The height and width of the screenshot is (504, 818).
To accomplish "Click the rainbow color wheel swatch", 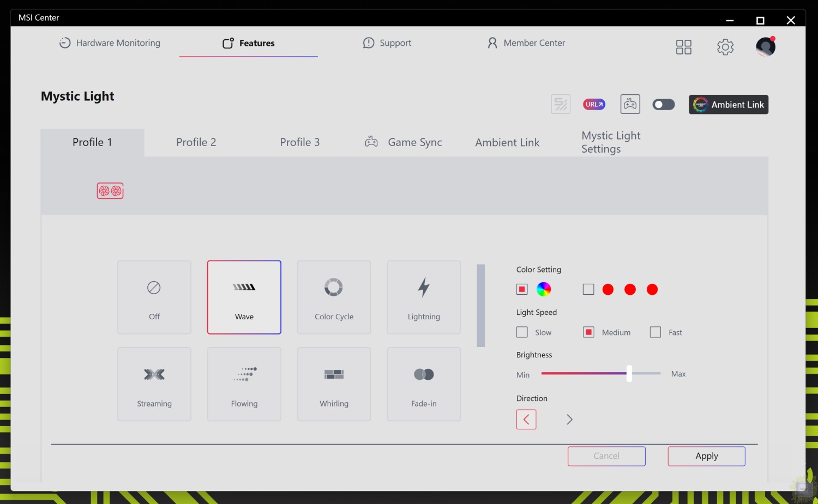I will click(x=544, y=289).
